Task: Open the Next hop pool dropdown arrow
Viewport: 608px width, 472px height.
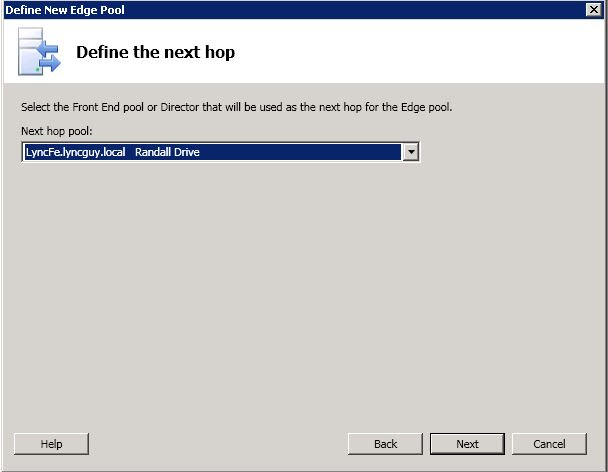Action: (411, 152)
